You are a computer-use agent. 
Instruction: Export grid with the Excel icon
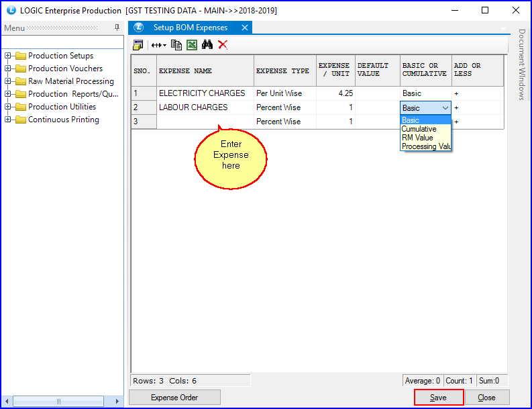pyautogui.click(x=192, y=45)
